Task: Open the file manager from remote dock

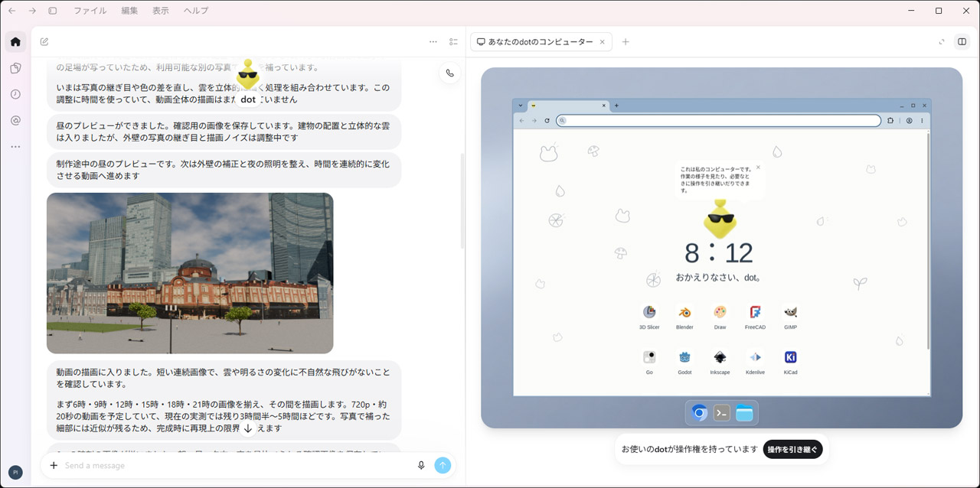Action: pyautogui.click(x=745, y=413)
